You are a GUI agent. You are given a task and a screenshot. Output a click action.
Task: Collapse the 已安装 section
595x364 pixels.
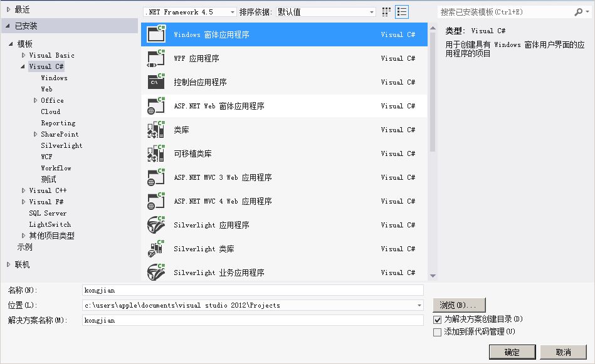click(x=8, y=26)
